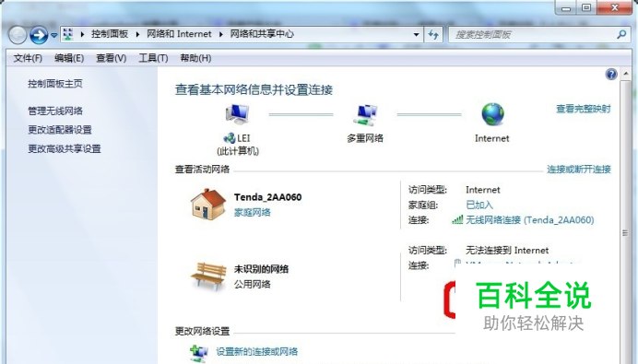This screenshot has height=364, width=638.
Task: Expand the arrow after 网络和 Internet breadcrumb
Action: click(221, 35)
